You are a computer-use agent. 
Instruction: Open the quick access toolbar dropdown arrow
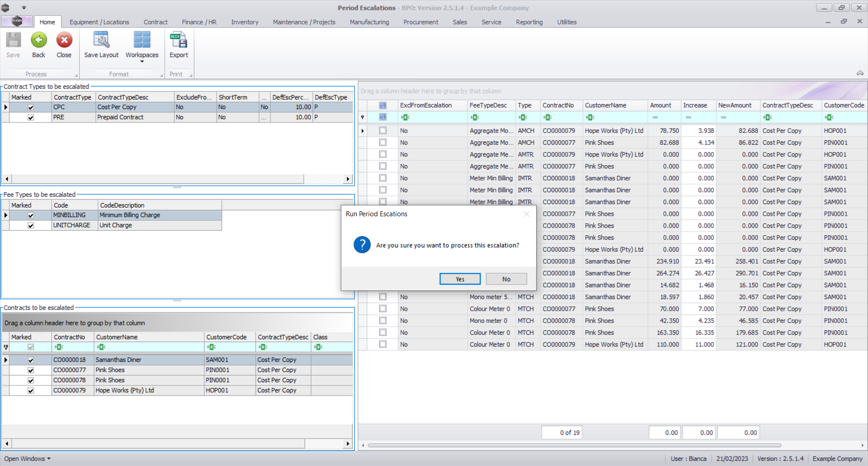pyautogui.click(x=24, y=8)
